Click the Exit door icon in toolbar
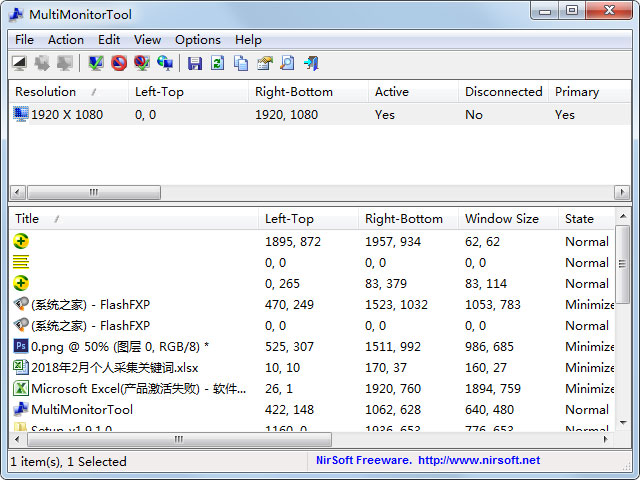 (x=311, y=64)
